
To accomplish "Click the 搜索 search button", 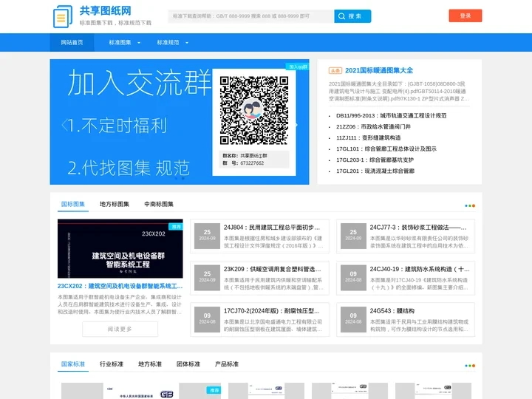I will click(x=352, y=16).
